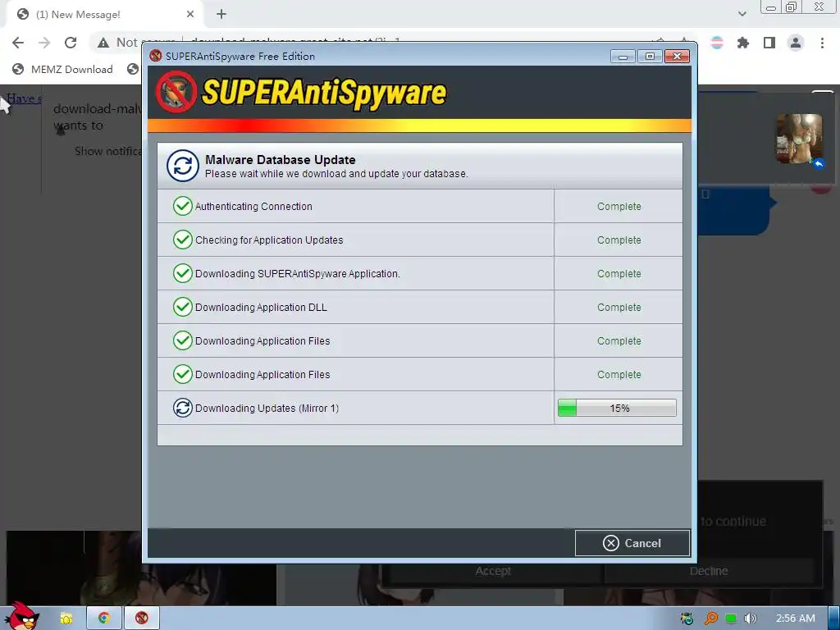Maximize the SUPERAntiSpyware window
This screenshot has width=840, height=630.
pos(650,57)
